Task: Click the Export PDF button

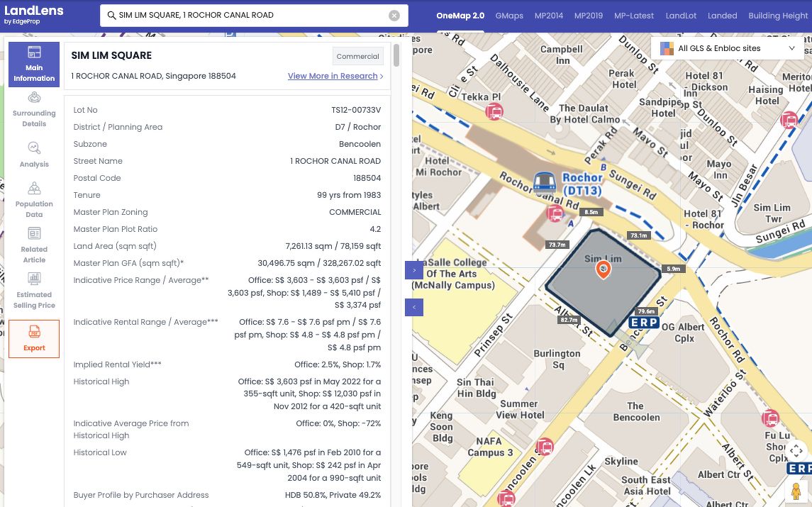Action: [34, 339]
